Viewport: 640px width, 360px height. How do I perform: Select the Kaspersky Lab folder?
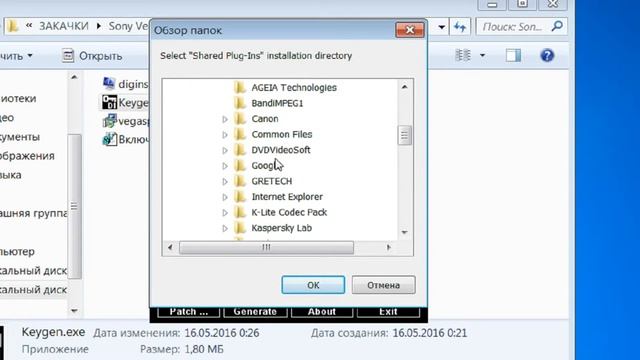pos(282,228)
